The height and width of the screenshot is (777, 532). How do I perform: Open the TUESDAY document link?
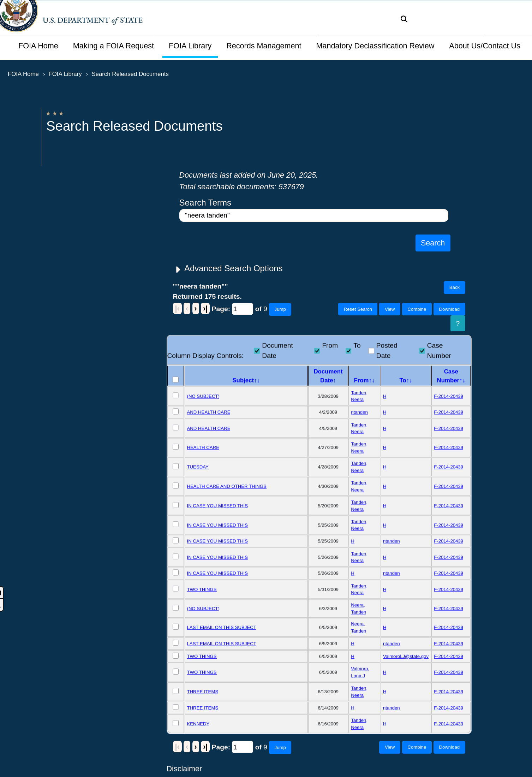198,467
